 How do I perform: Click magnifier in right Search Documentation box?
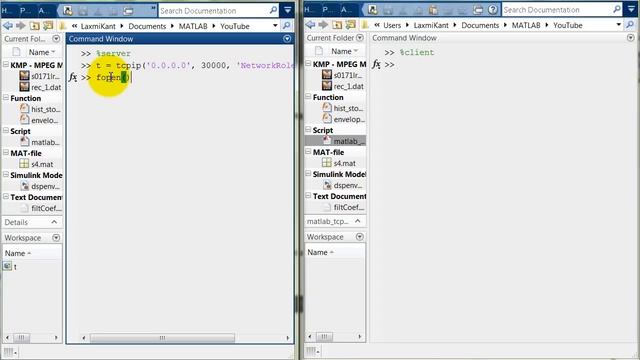tap(617, 9)
